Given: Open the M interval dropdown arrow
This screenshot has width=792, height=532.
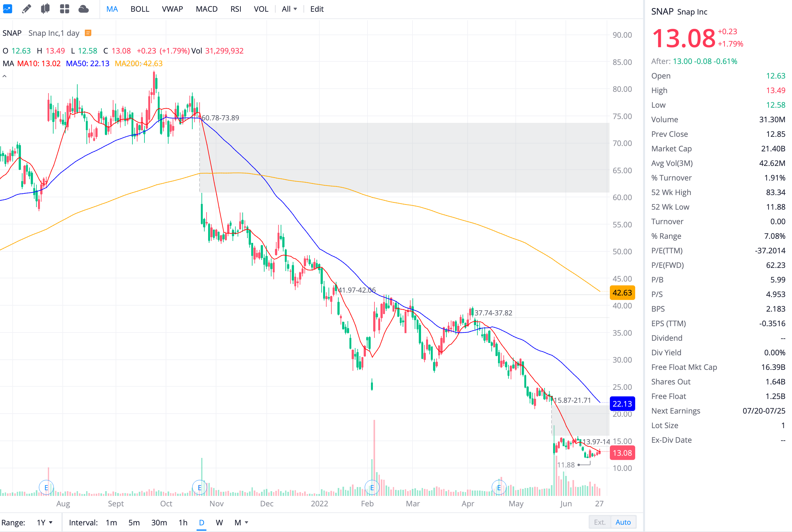Looking at the screenshot, I should [x=247, y=522].
